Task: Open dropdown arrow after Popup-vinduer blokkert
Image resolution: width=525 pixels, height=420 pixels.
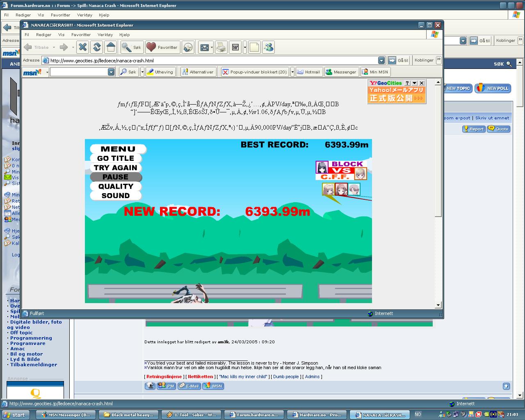Action: 292,72
